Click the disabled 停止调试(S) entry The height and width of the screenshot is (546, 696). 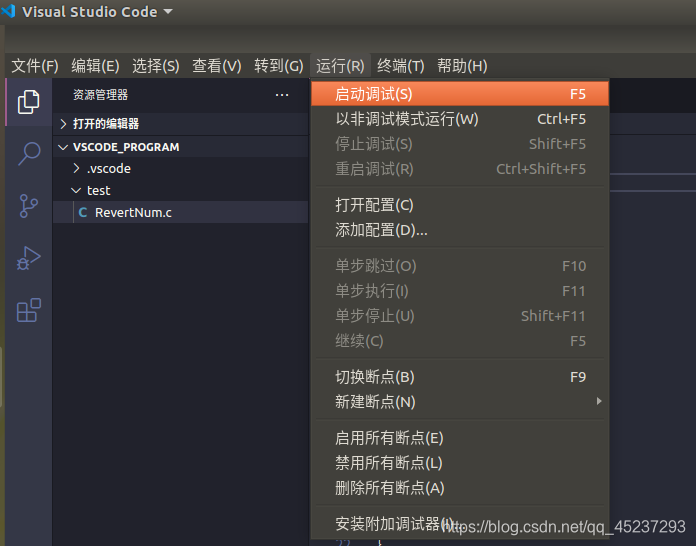click(460, 144)
